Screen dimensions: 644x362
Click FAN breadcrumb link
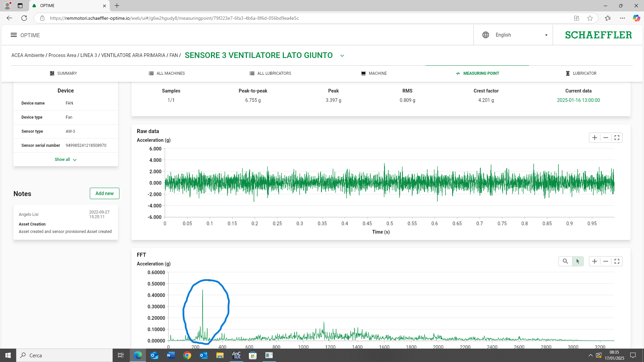tap(174, 55)
